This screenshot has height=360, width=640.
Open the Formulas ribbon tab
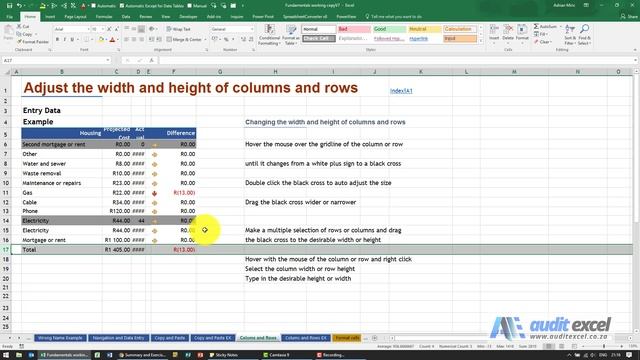(104, 17)
